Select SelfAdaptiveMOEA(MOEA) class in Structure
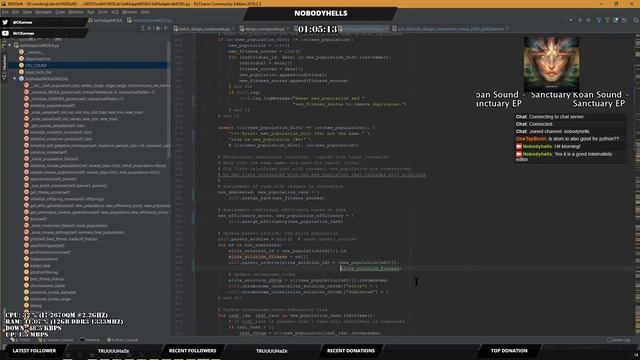This screenshot has width=640, height=360. (44, 79)
